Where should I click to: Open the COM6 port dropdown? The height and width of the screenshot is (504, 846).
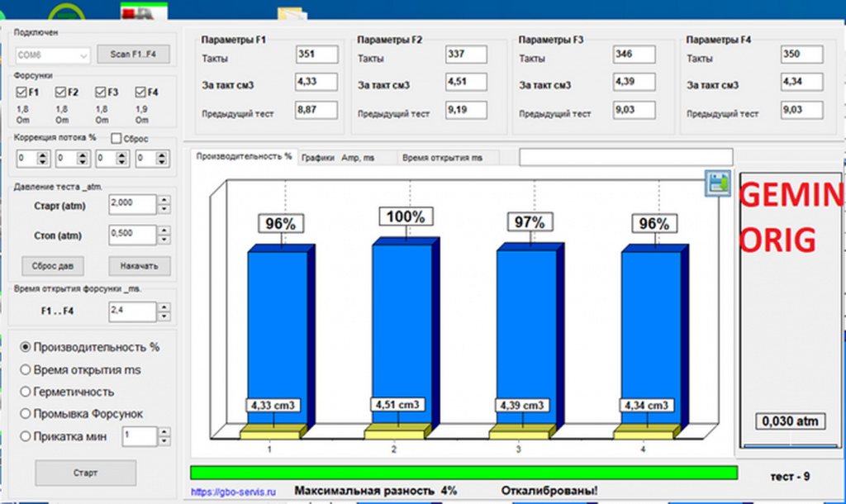point(52,55)
